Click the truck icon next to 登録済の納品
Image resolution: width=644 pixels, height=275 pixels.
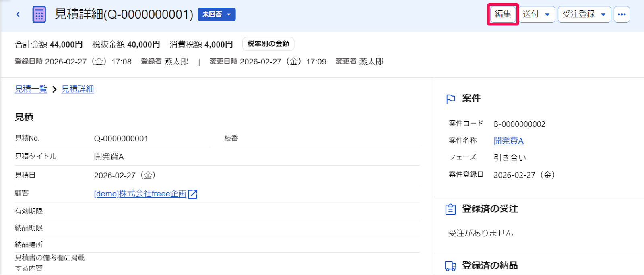[450, 266]
